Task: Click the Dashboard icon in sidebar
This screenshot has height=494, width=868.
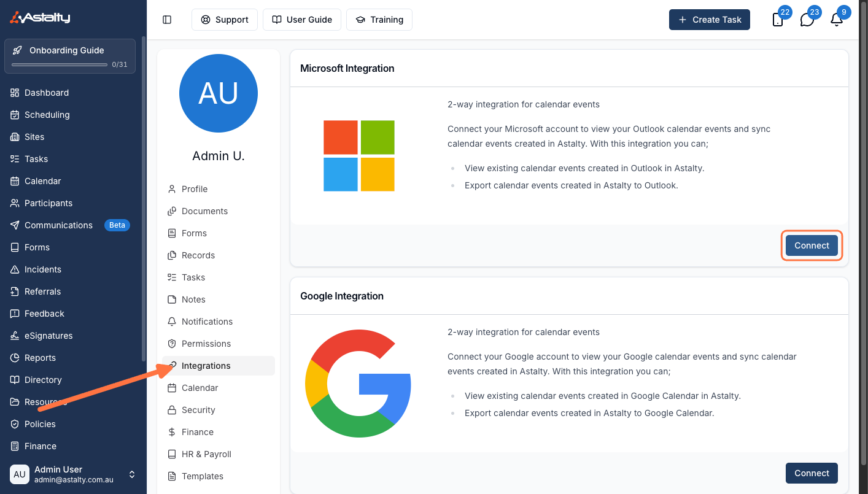Action: pos(15,93)
